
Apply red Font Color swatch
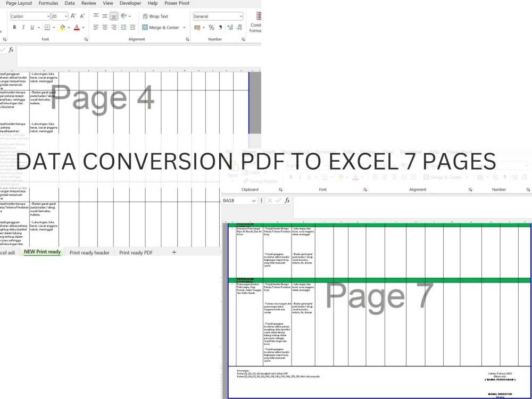point(77,28)
